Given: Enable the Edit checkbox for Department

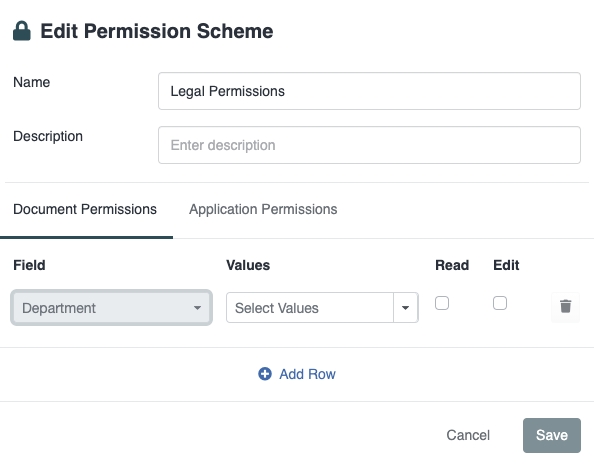Looking at the screenshot, I should [500, 303].
